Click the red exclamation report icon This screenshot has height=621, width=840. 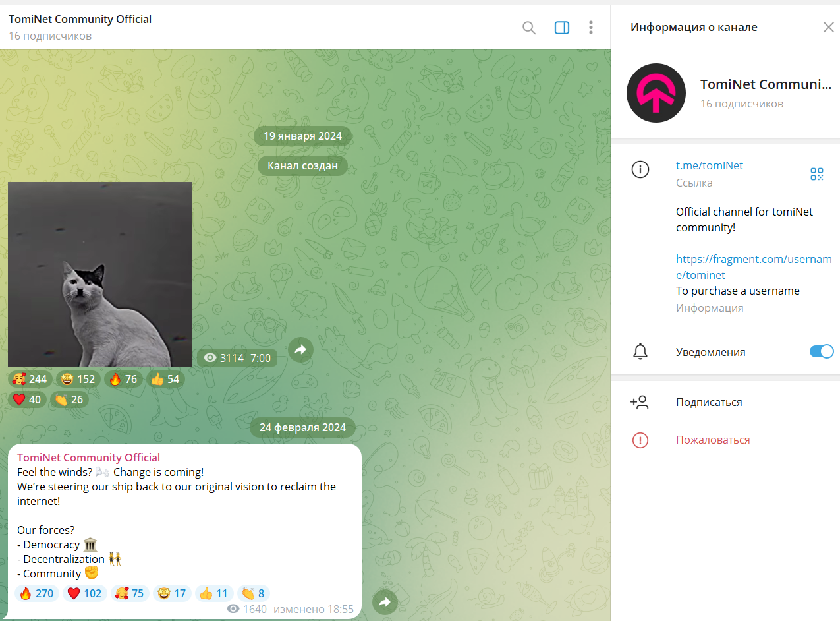pyautogui.click(x=640, y=440)
